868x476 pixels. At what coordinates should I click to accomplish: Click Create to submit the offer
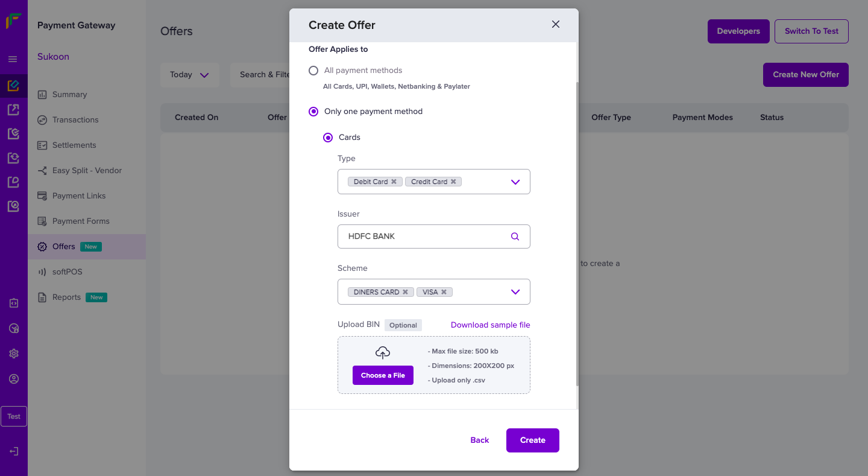tap(532, 440)
